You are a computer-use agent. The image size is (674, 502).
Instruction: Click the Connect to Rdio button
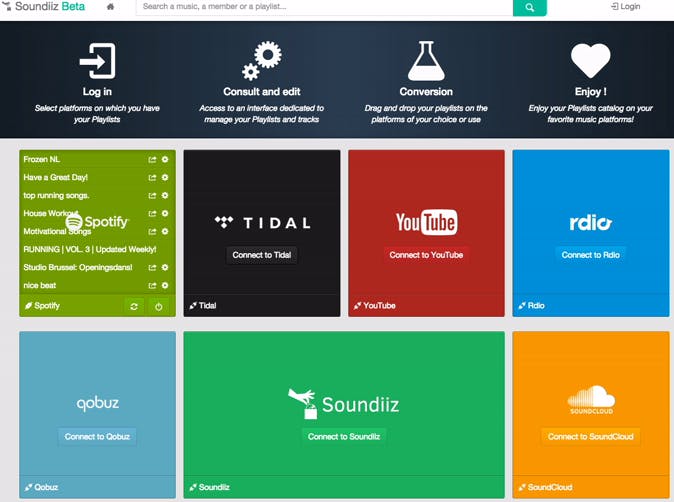tap(591, 255)
